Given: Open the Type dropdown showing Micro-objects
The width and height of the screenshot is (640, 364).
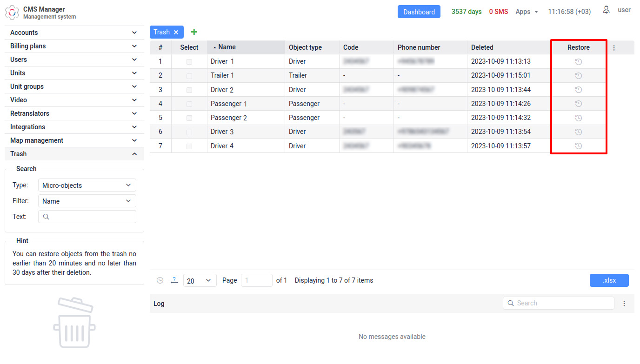Looking at the screenshot, I should tap(87, 185).
